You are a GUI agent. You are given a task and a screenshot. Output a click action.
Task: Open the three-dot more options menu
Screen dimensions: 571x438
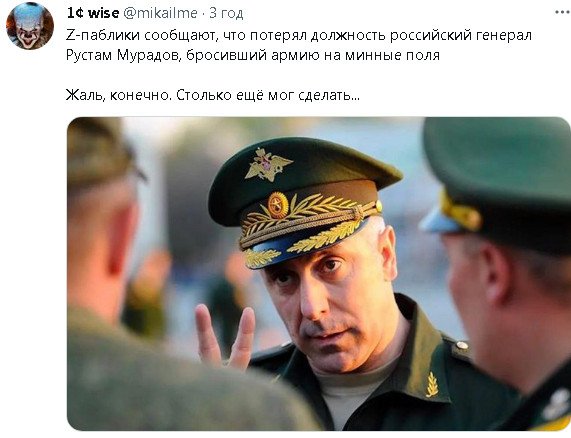563,13
